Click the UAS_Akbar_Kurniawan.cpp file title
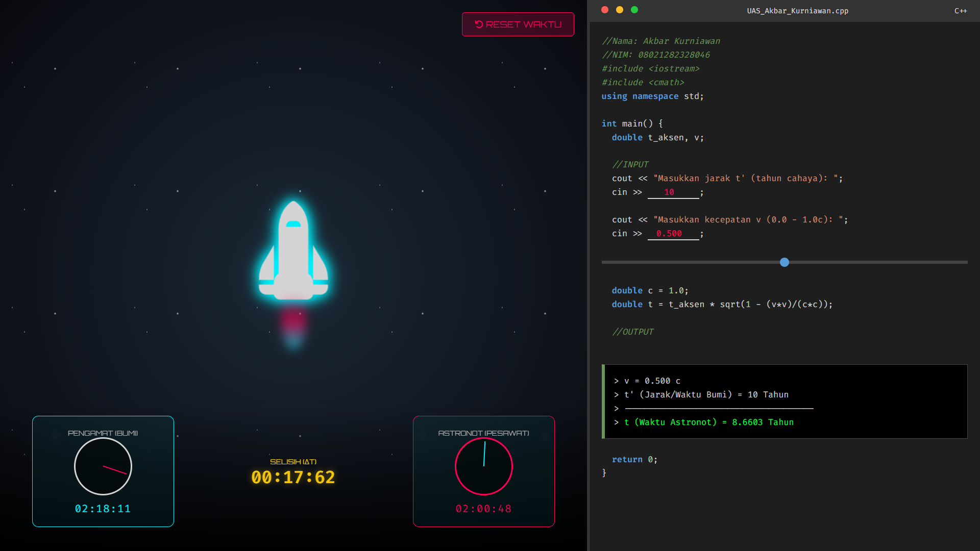 [797, 11]
